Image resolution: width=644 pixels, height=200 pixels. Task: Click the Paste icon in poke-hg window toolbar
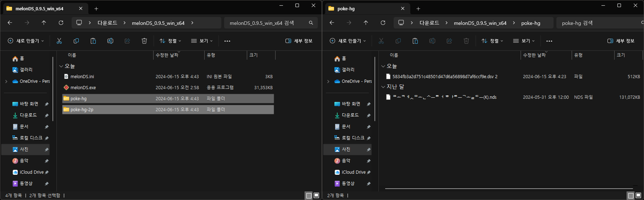[x=415, y=41]
